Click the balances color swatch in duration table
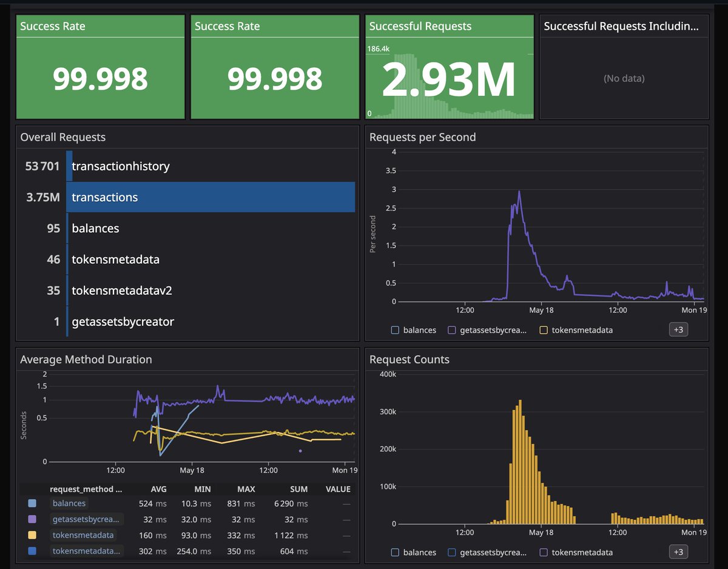The height and width of the screenshot is (569, 728). pyautogui.click(x=32, y=503)
